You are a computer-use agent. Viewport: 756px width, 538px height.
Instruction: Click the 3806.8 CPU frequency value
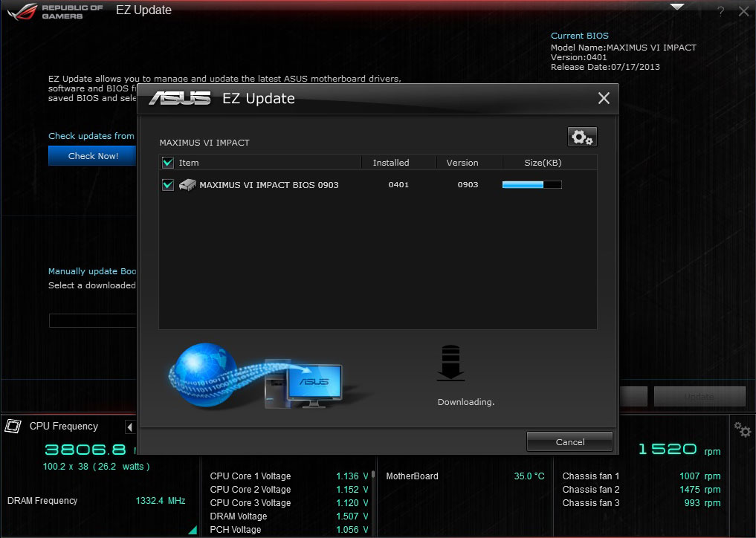85,450
